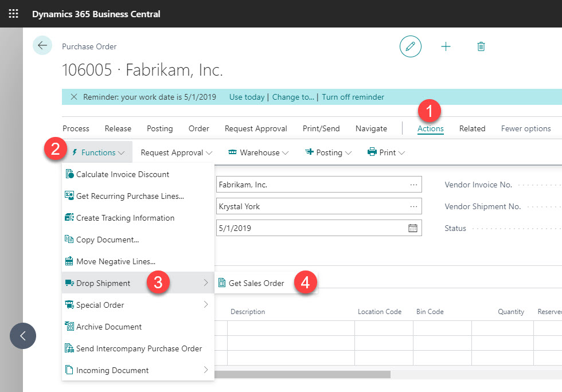Open the Warehouse dropdown

pos(258,152)
